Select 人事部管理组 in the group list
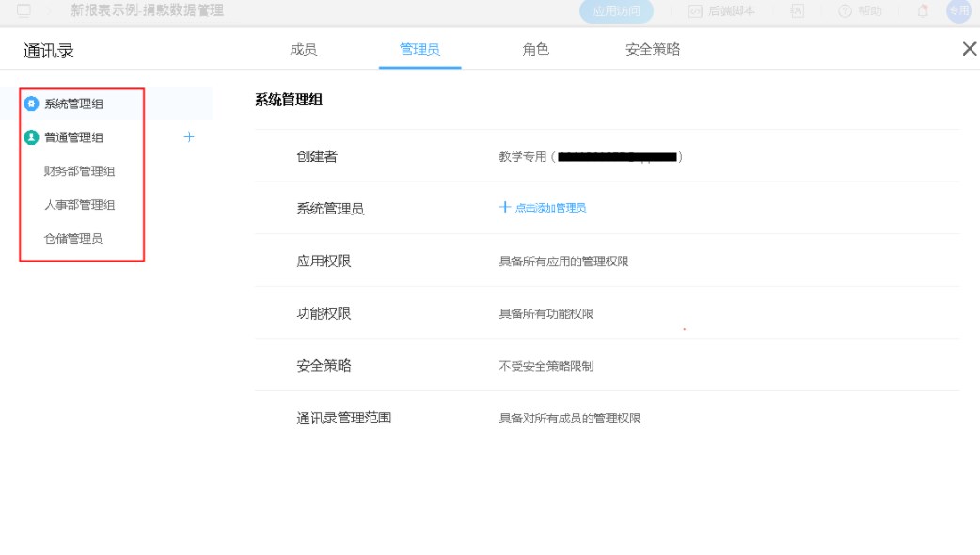This screenshot has width=980, height=555. coord(80,205)
